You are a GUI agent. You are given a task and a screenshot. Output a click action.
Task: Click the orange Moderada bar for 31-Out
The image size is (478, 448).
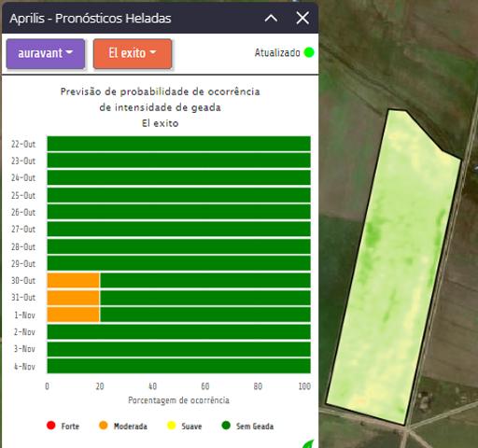pos(74,298)
